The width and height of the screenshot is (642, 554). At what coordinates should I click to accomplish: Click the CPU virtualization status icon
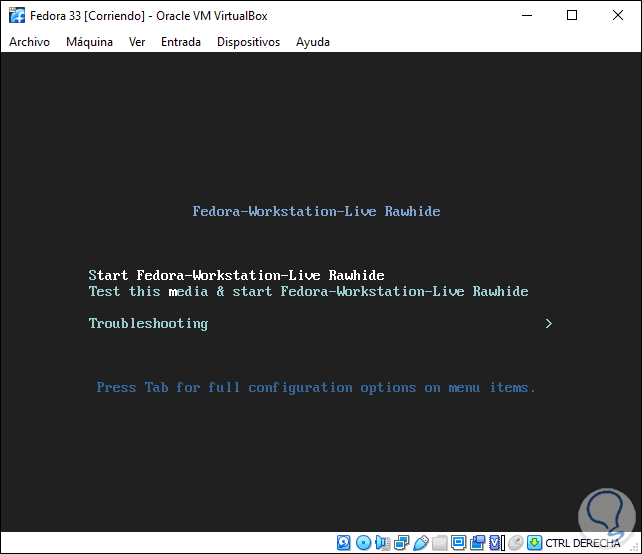pyautogui.click(x=495, y=543)
